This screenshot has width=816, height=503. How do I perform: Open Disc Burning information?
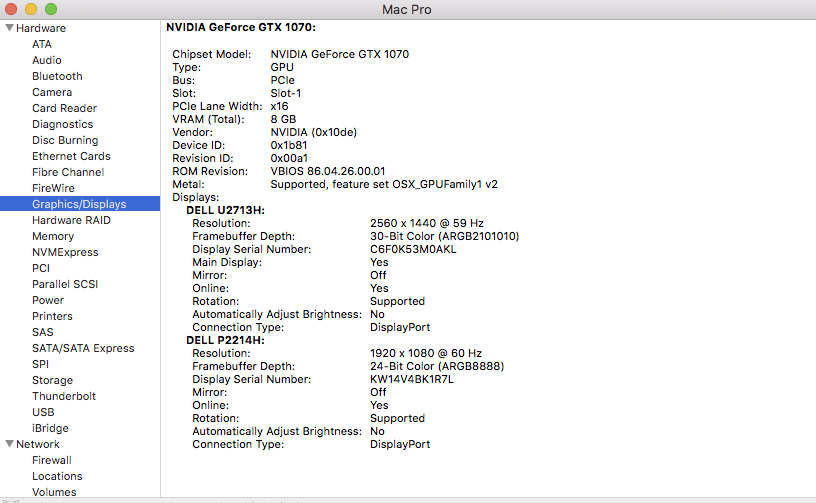[65, 140]
